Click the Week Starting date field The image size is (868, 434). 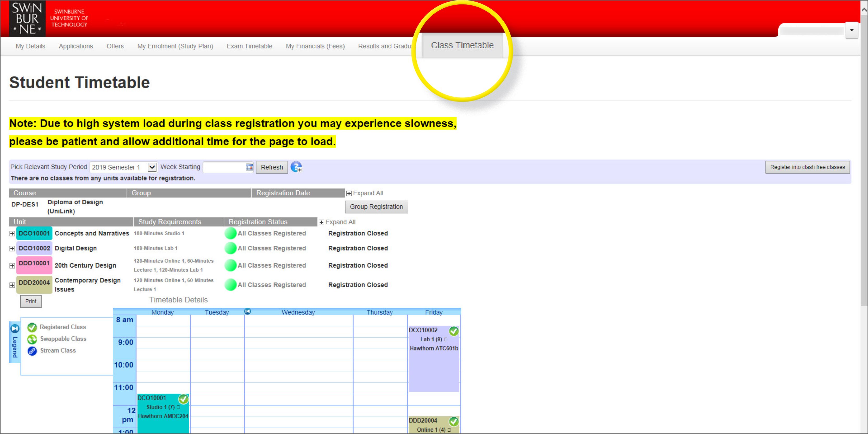(224, 167)
